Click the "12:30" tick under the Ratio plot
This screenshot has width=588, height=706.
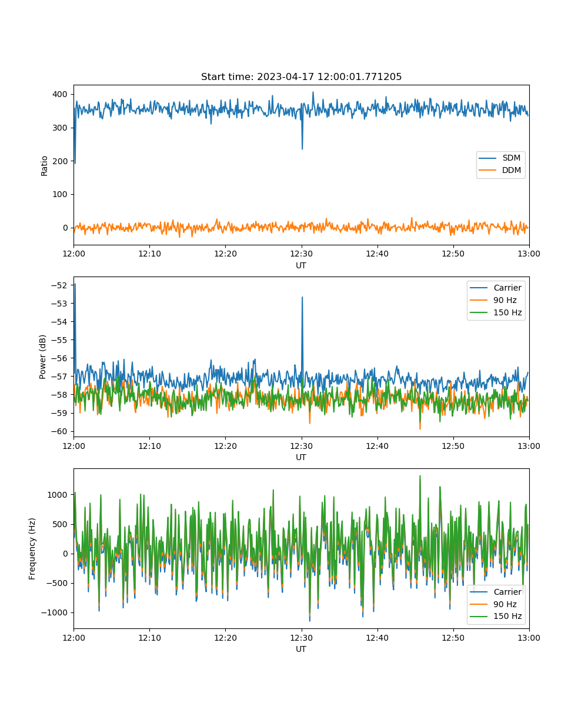pos(301,254)
